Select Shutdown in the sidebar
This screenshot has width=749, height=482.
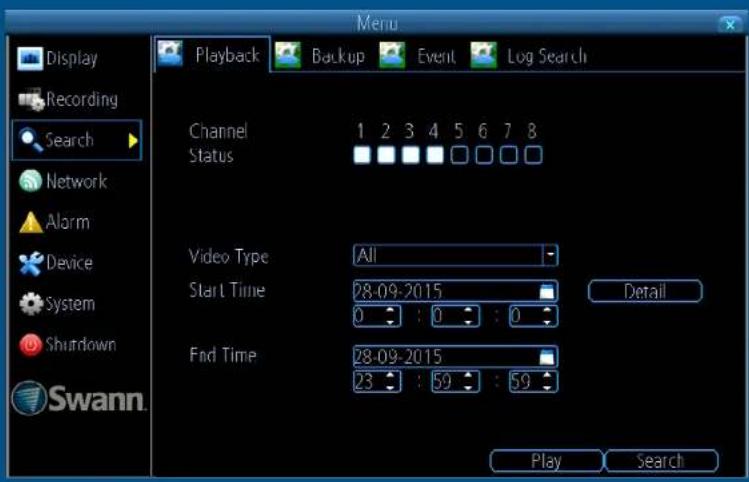68,345
